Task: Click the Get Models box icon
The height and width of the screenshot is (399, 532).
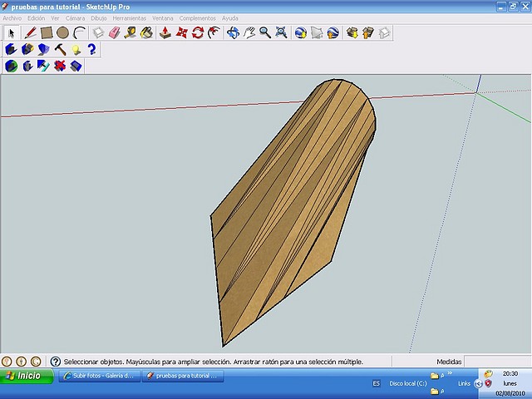Action: 352,33
